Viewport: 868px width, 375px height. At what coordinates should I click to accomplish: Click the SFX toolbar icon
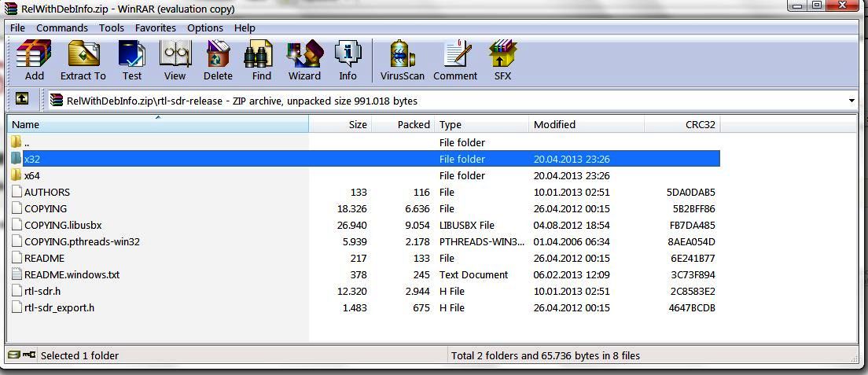[x=502, y=53]
